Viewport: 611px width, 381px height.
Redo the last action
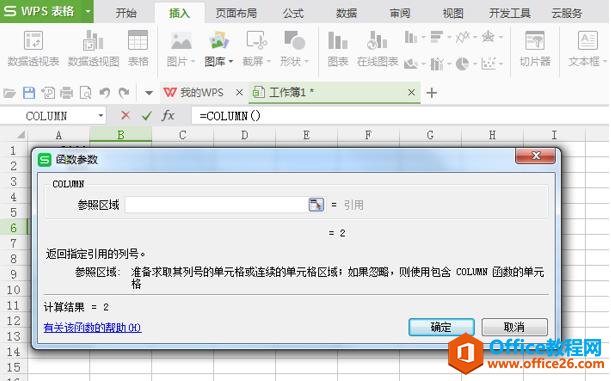[x=124, y=93]
